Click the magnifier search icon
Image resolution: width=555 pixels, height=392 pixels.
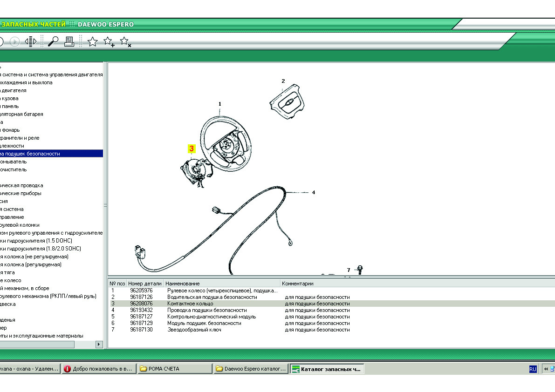(53, 41)
